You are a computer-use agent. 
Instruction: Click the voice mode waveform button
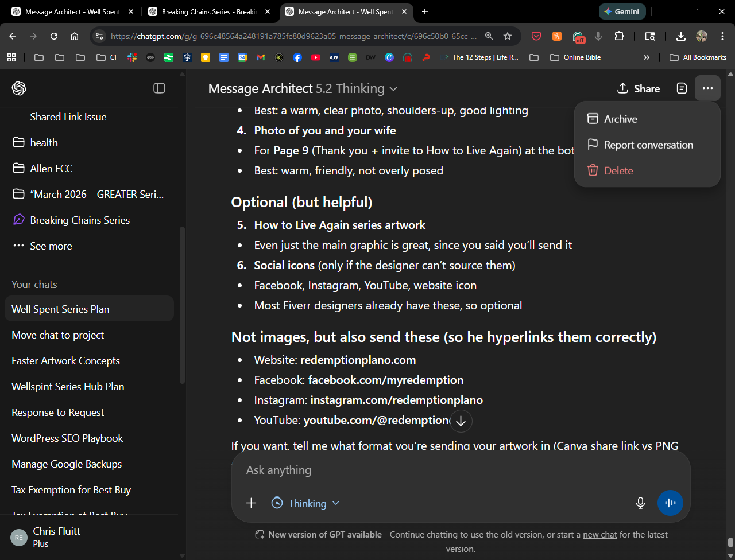point(670,503)
